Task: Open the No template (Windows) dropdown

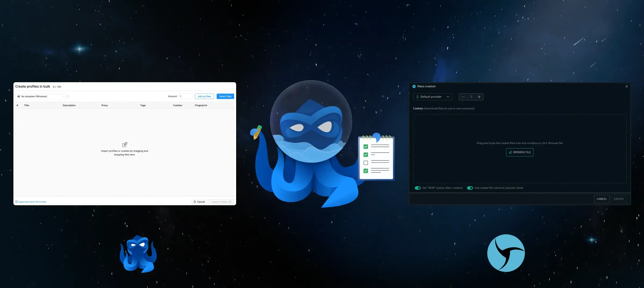Action: click(41, 96)
